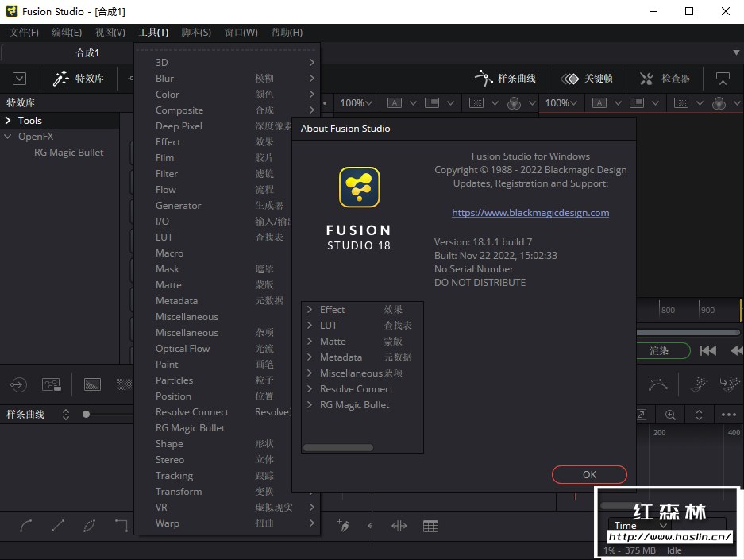Open the 文件(F) menu
This screenshot has height=560, width=744.
24,33
